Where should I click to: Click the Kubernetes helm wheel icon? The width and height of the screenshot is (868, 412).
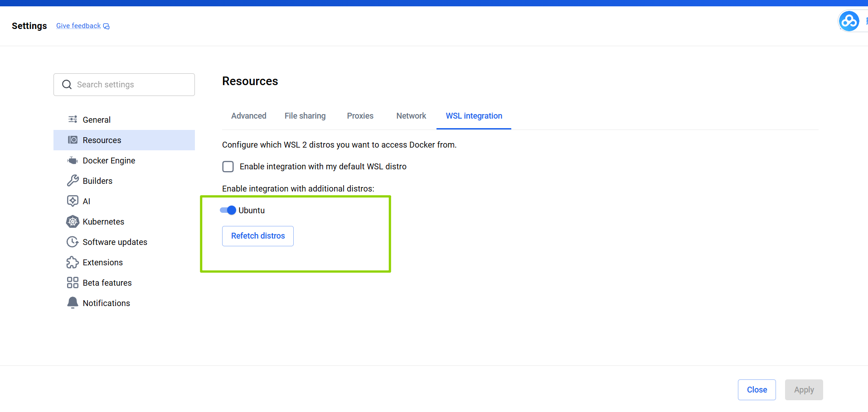(73, 221)
